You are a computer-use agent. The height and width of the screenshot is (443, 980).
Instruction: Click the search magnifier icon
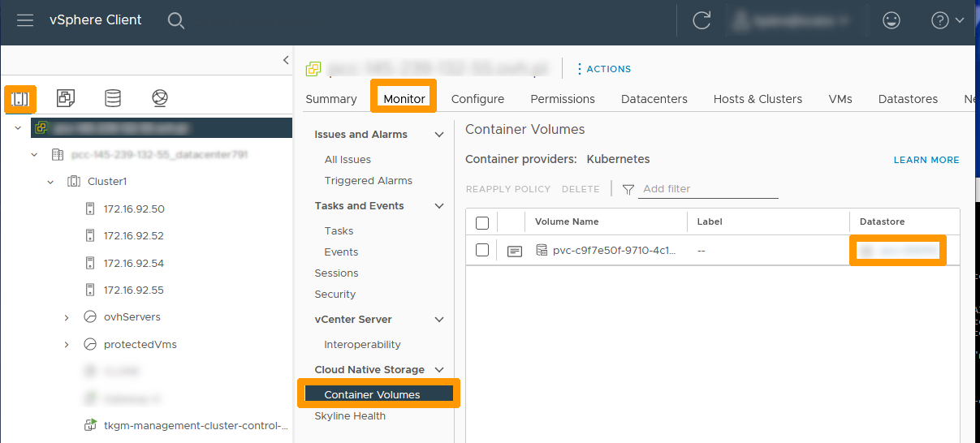tap(176, 20)
